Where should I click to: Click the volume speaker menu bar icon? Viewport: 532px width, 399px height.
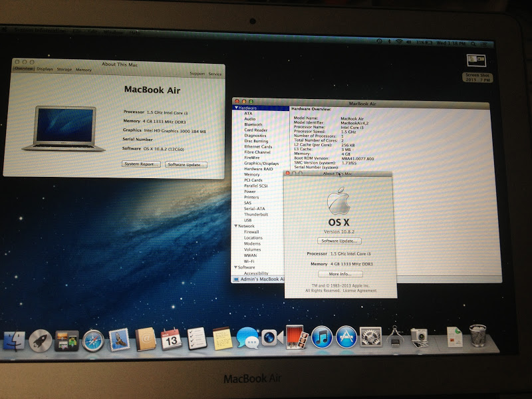pos(408,42)
